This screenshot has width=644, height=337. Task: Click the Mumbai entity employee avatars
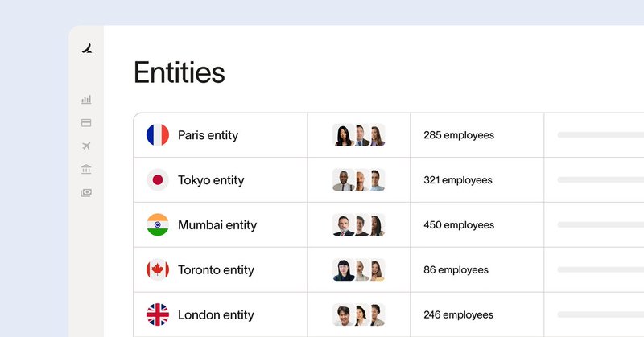click(358, 224)
